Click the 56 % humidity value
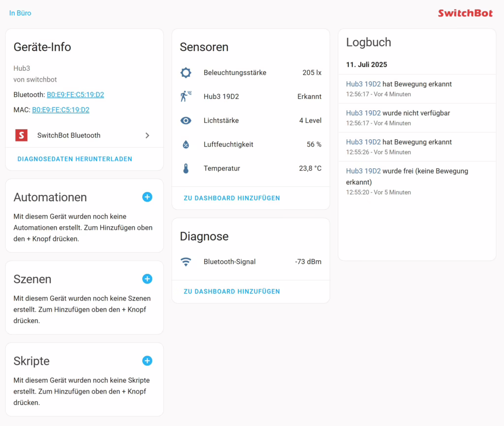This screenshot has width=504, height=426. [x=314, y=145]
